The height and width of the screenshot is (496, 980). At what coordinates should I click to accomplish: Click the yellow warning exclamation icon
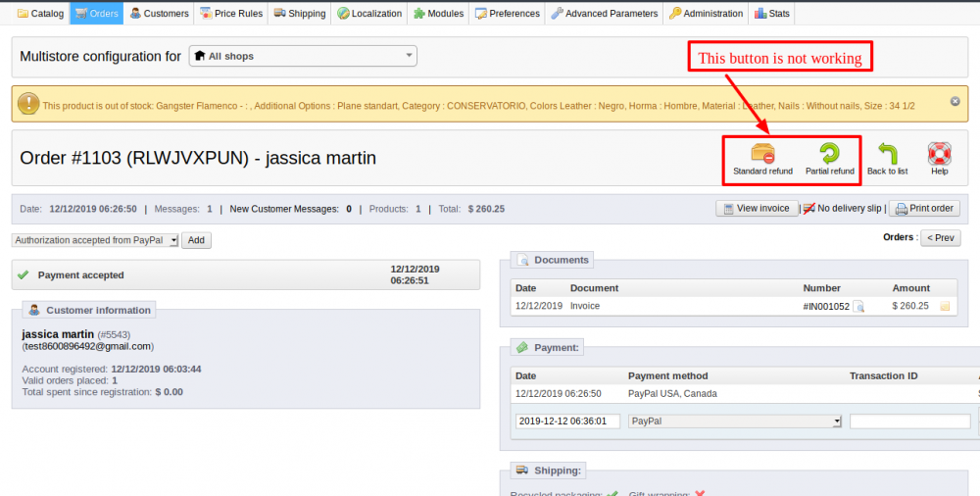tap(28, 104)
